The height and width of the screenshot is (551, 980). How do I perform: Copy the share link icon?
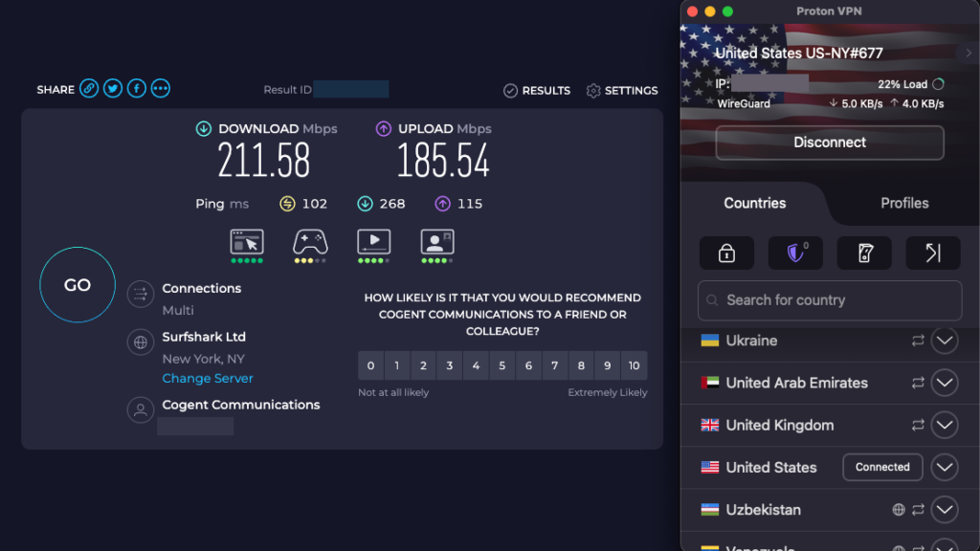point(89,89)
